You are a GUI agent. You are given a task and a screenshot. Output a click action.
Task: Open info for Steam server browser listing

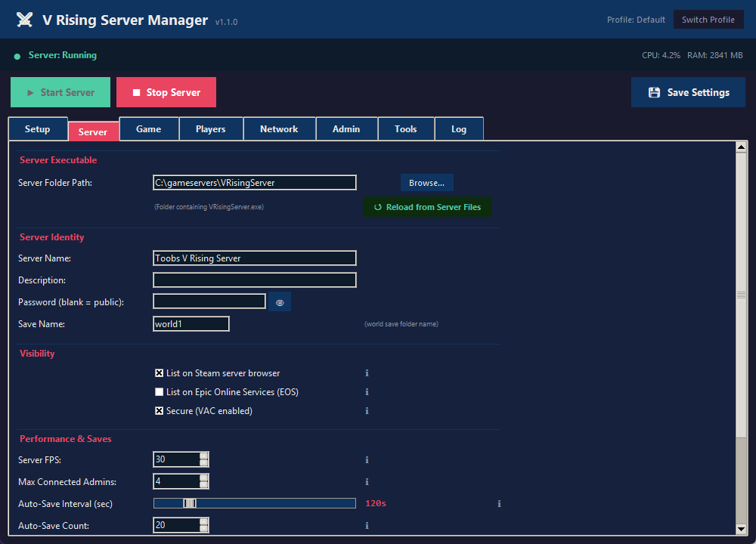tap(367, 373)
